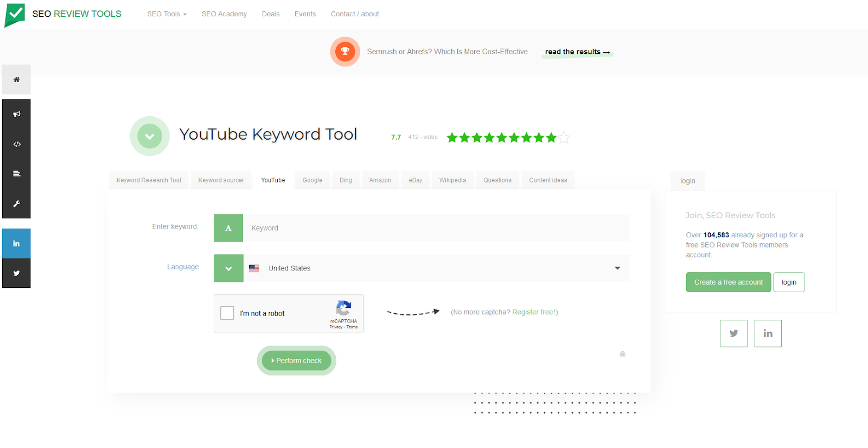Image resolution: width=868 pixels, height=448 pixels.
Task: Click the SEO REVIEW TOOLS brand text
Action: click(76, 14)
